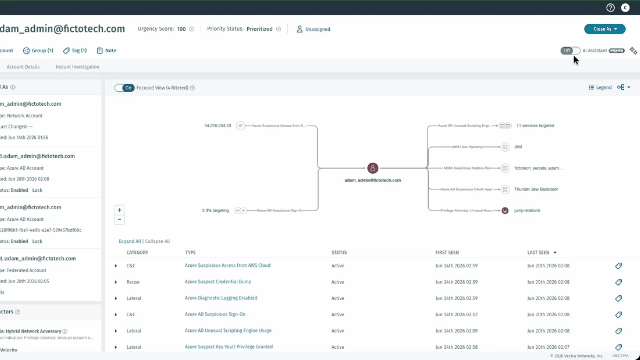
Task: Expand the Azure Suspicious Access from AWS Cloud row
Action: (x=116, y=266)
